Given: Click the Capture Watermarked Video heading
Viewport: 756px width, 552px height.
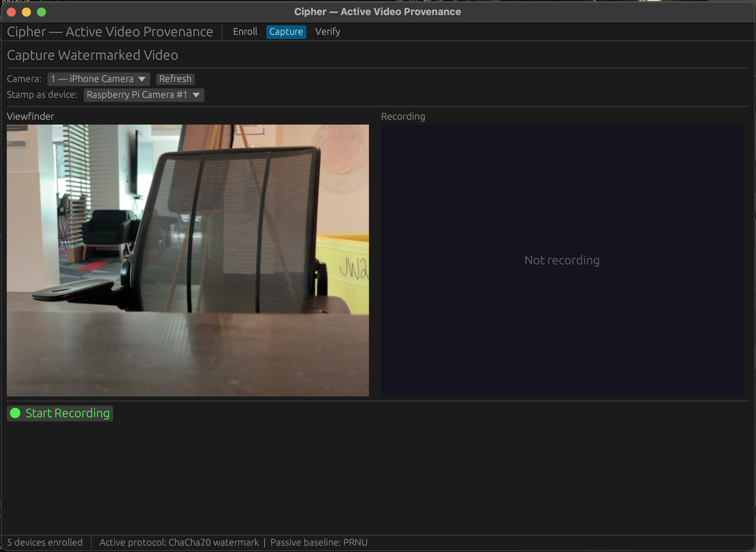Looking at the screenshot, I should [92, 55].
